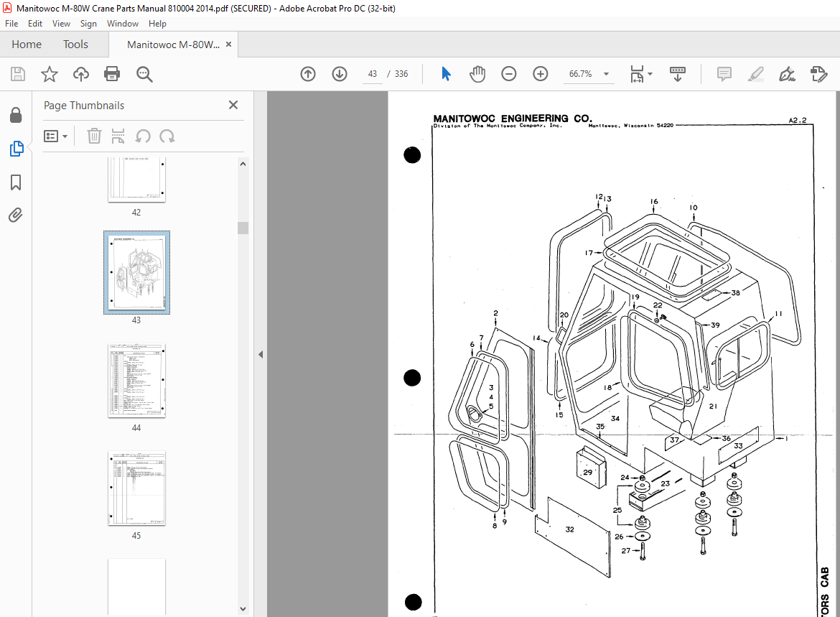
Task: Open the Edit menu
Action: coord(35,24)
